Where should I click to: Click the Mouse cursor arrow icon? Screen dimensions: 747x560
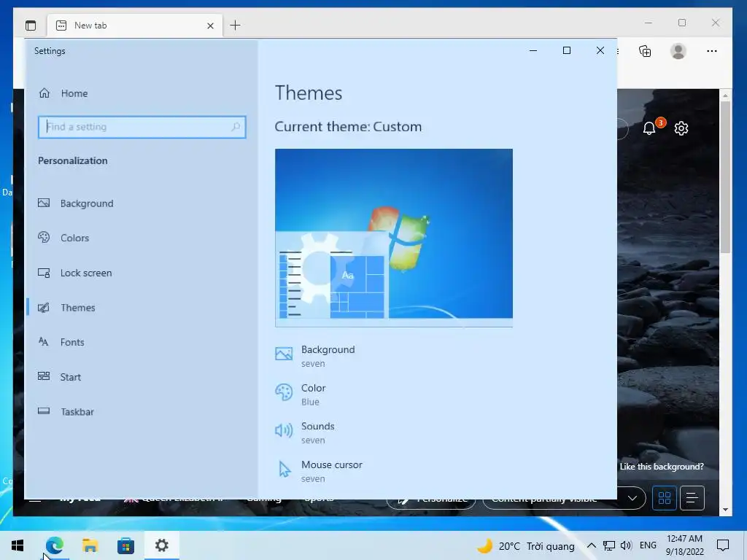point(285,469)
